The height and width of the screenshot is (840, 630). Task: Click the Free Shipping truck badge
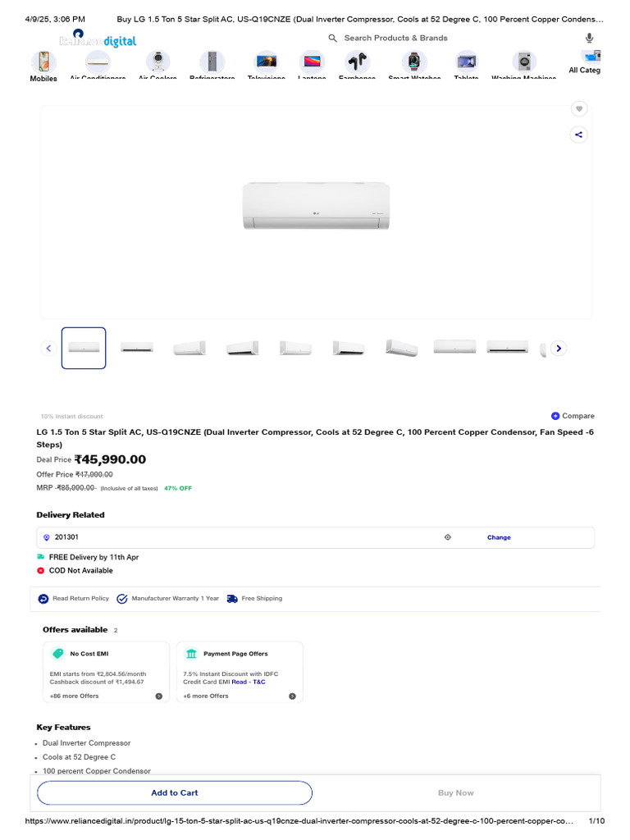click(x=255, y=598)
